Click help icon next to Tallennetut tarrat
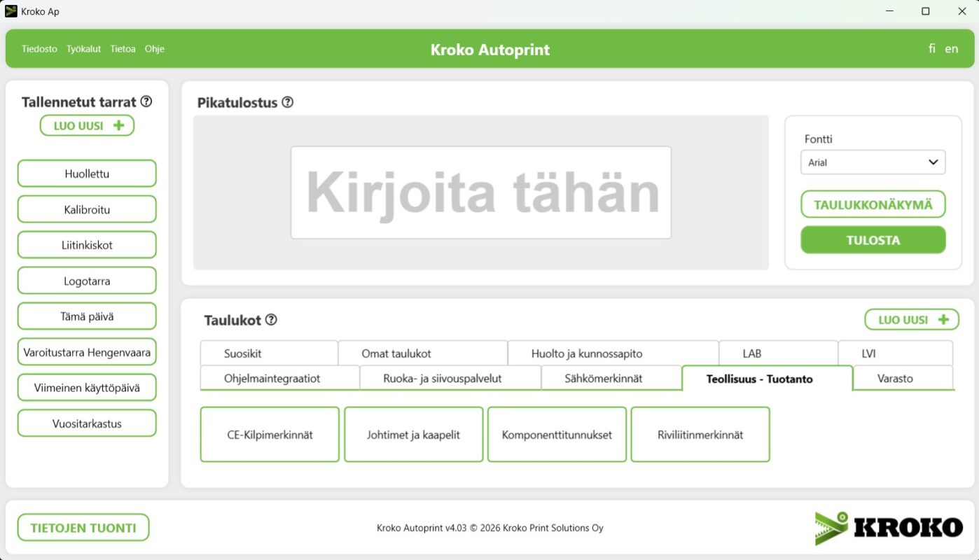The height and width of the screenshot is (560, 979). [x=146, y=101]
